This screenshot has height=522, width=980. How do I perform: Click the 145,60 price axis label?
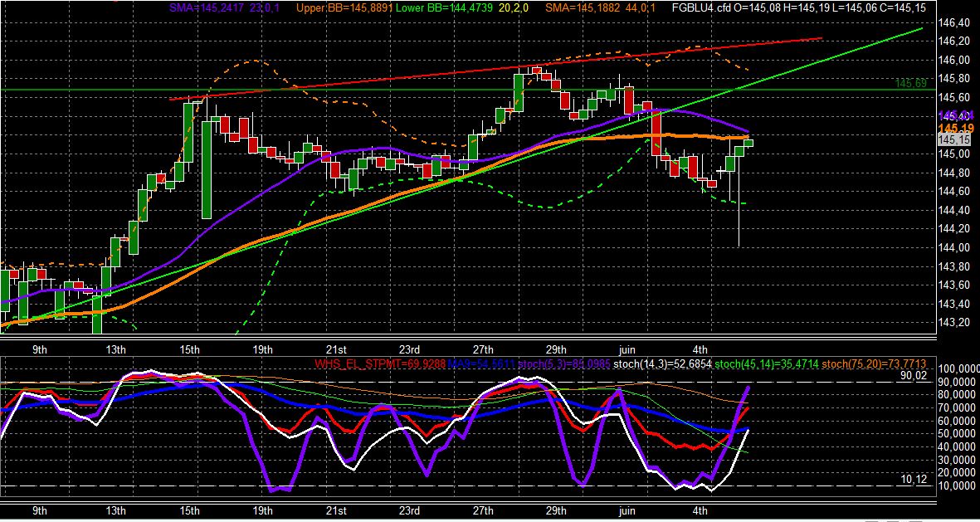pos(953,98)
